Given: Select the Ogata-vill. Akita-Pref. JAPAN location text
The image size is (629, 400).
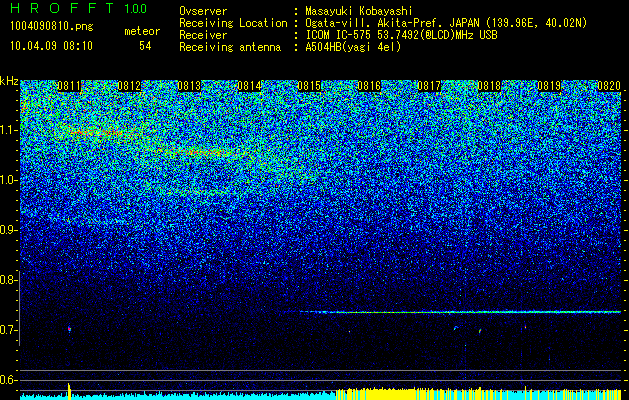Looking at the screenshot, I should point(445,23).
